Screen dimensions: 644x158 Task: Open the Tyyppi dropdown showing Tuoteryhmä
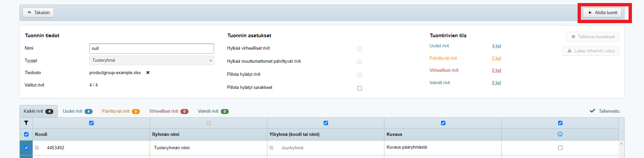[152, 60]
